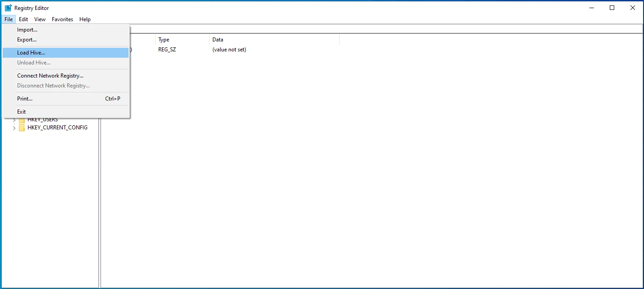Viewport: 644px width, 289px height.
Task: Click the Type column header
Action: pyautogui.click(x=182, y=40)
